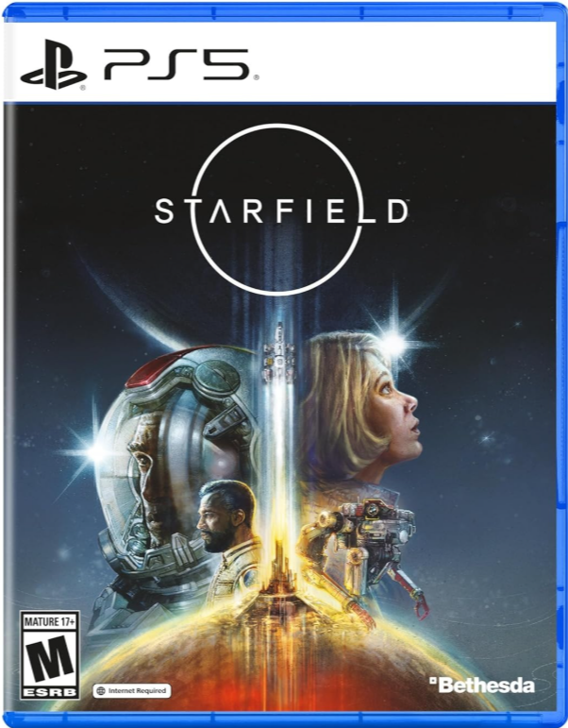
Task: Click the large white ring emblem
Action: 277,209
